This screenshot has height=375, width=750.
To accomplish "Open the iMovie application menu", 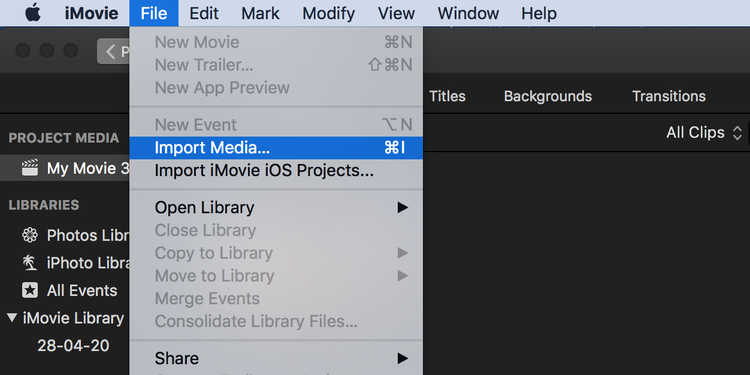I will coord(91,13).
